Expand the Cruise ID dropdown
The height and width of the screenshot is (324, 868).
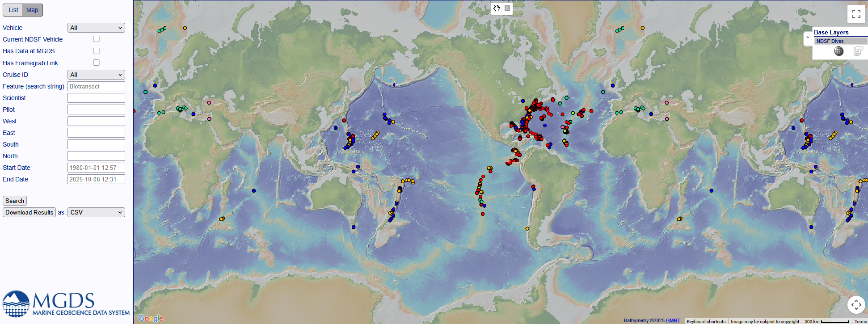click(96, 75)
